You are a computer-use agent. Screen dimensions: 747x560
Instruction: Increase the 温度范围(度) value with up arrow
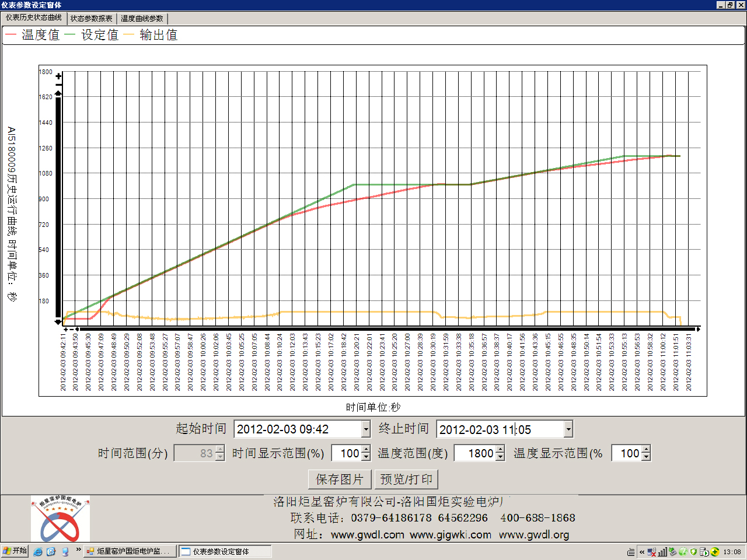500,450
